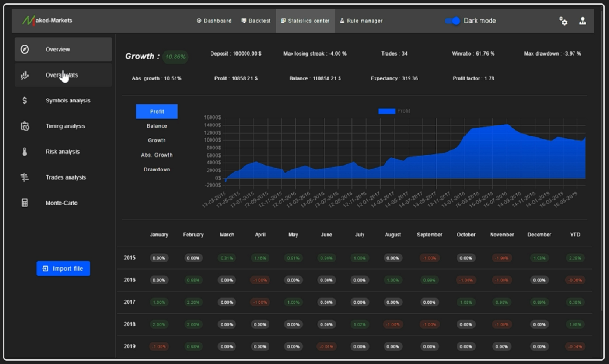Click the Naked-Markets logo
The width and height of the screenshot is (609, 364).
pyautogui.click(x=47, y=21)
